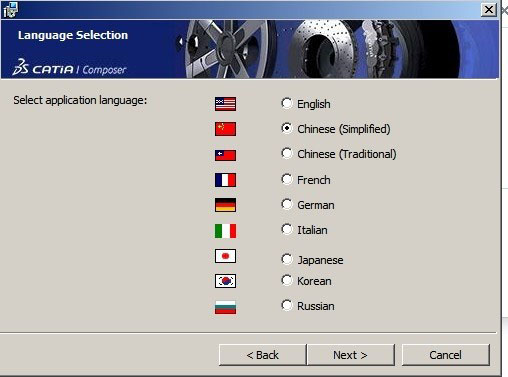Select the Japanese radio option

(x=287, y=259)
